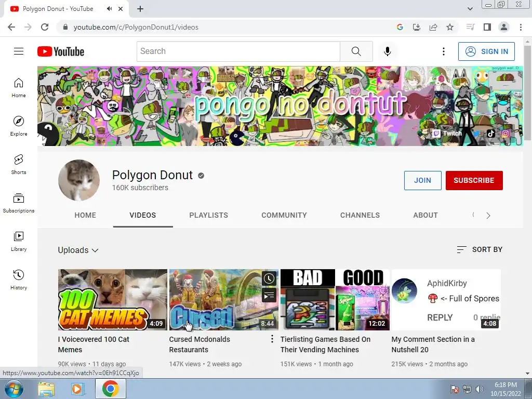Reload the page
Viewport: 532px width, 399px height.
(45, 27)
